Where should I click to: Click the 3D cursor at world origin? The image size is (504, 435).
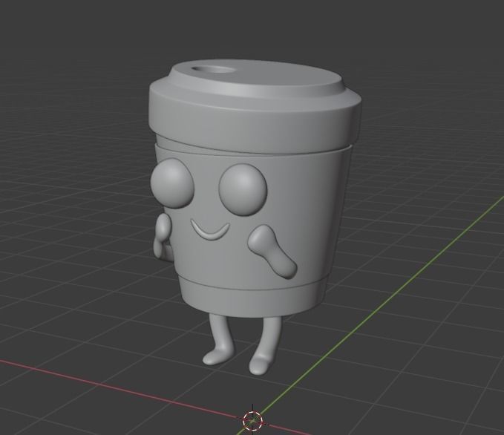coord(252,420)
